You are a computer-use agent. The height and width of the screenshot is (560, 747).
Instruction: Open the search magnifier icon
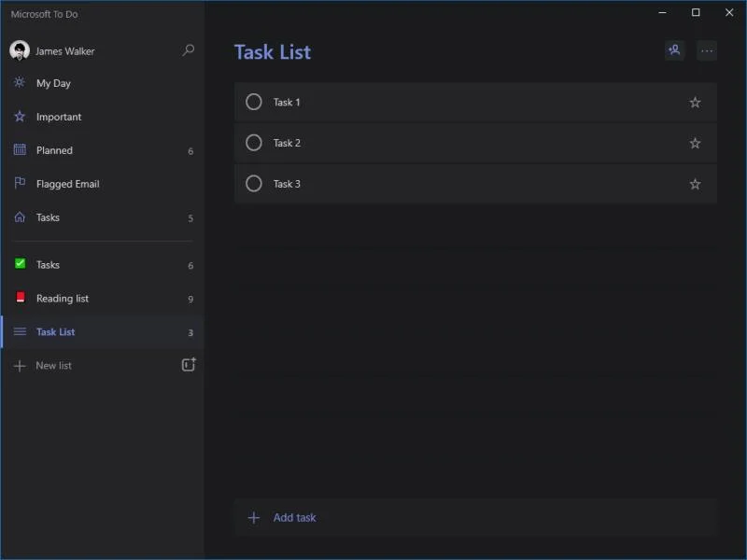click(189, 50)
